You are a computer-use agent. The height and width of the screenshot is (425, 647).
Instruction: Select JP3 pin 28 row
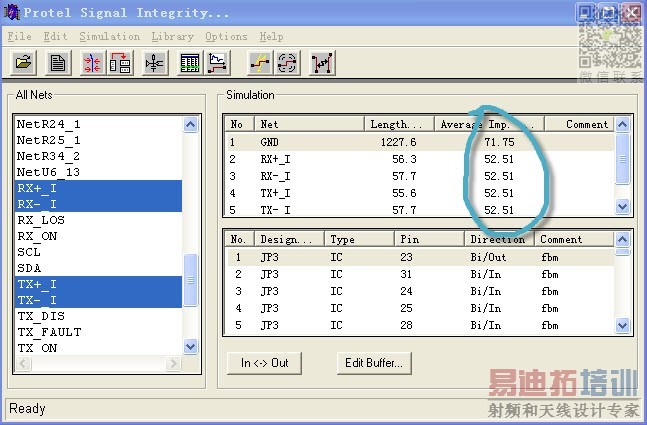[x=420, y=325]
